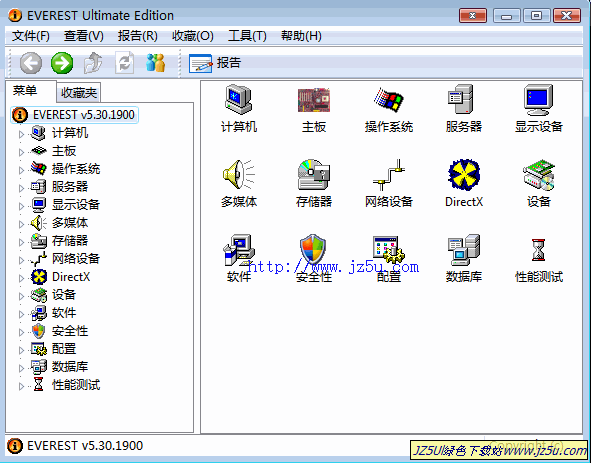591x463 pixels.
Task: Open the 工具(T) menu
Action: pos(247,36)
